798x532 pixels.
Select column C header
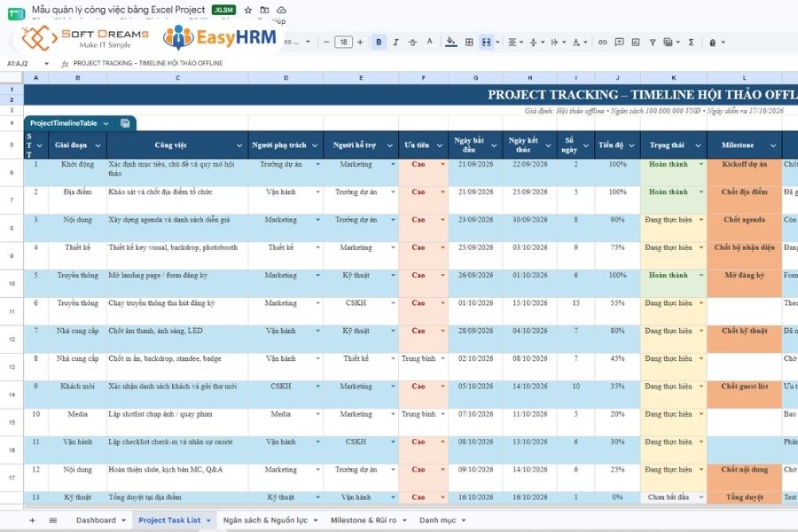177,78
